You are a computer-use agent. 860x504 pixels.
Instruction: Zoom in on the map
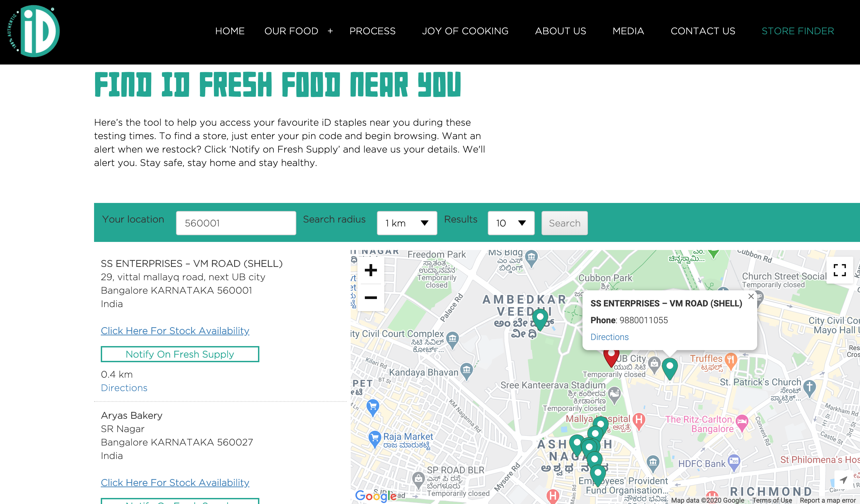coord(371,270)
